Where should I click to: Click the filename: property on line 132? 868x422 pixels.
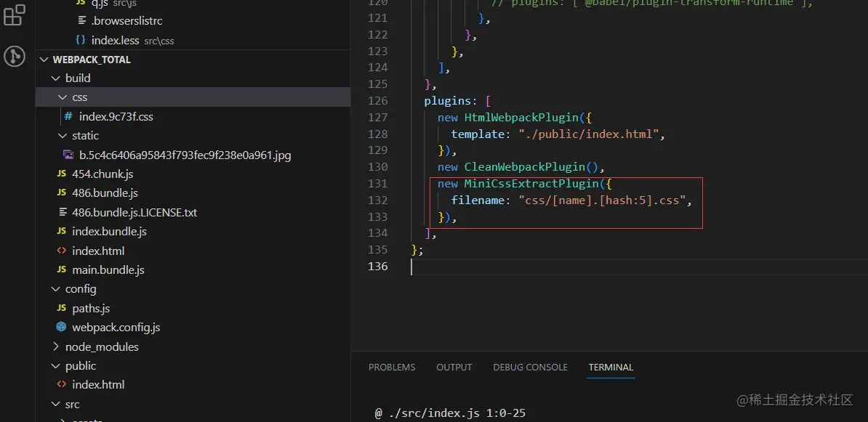[x=481, y=200]
